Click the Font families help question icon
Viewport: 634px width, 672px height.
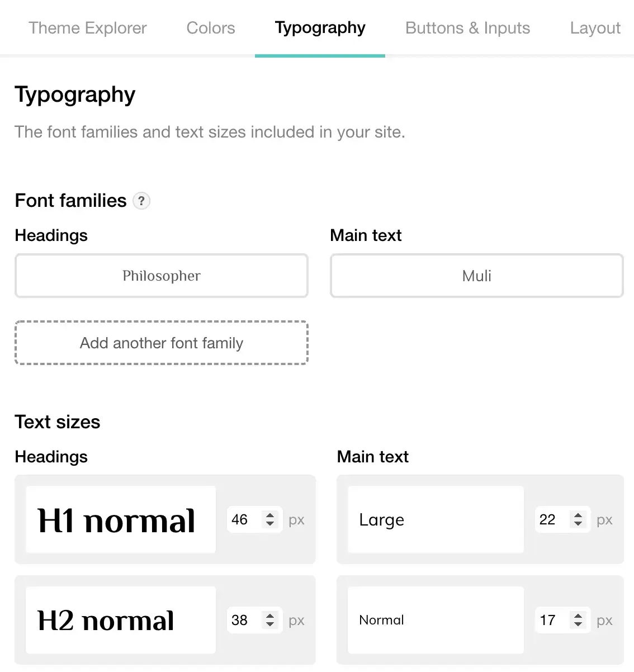coord(141,201)
